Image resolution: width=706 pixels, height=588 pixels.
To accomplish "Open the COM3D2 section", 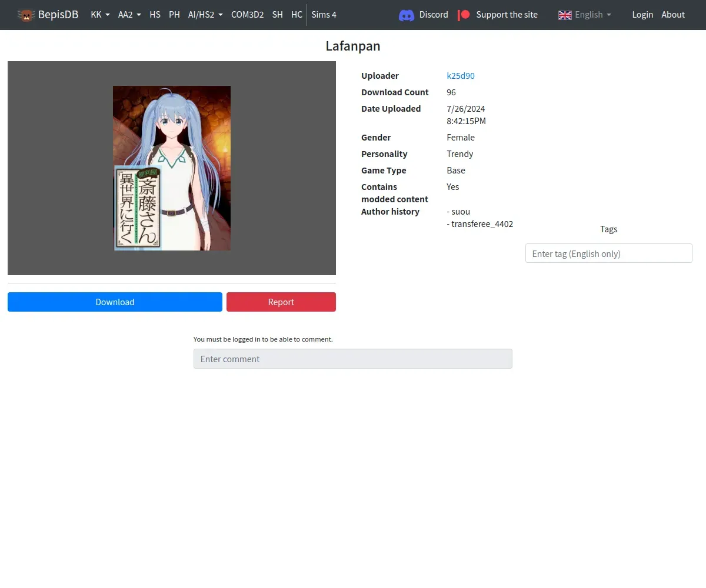I will pos(247,15).
